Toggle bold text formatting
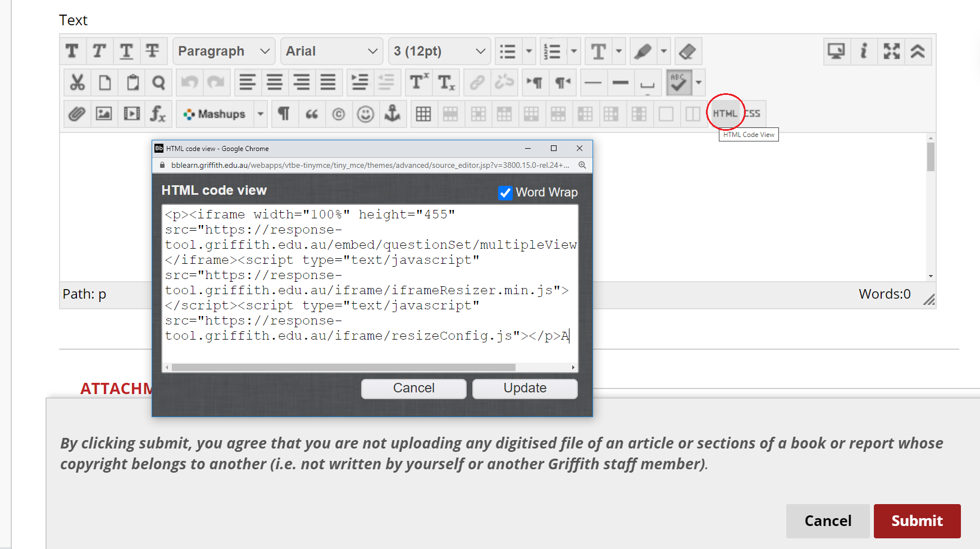 coord(72,51)
